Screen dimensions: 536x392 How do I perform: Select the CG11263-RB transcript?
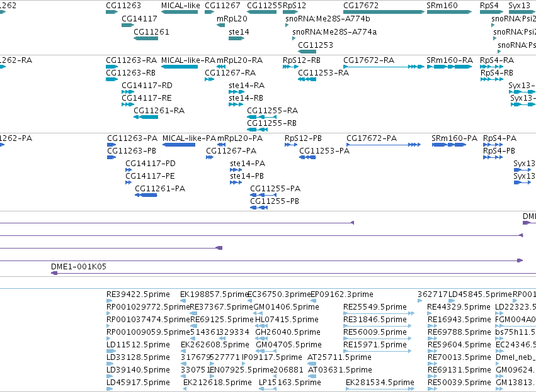(x=111, y=79)
